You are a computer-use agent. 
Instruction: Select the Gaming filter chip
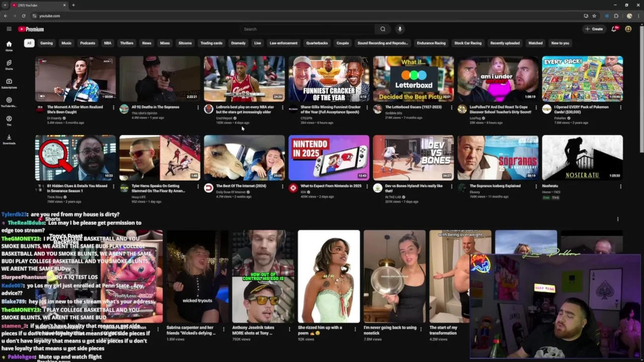click(x=46, y=43)
